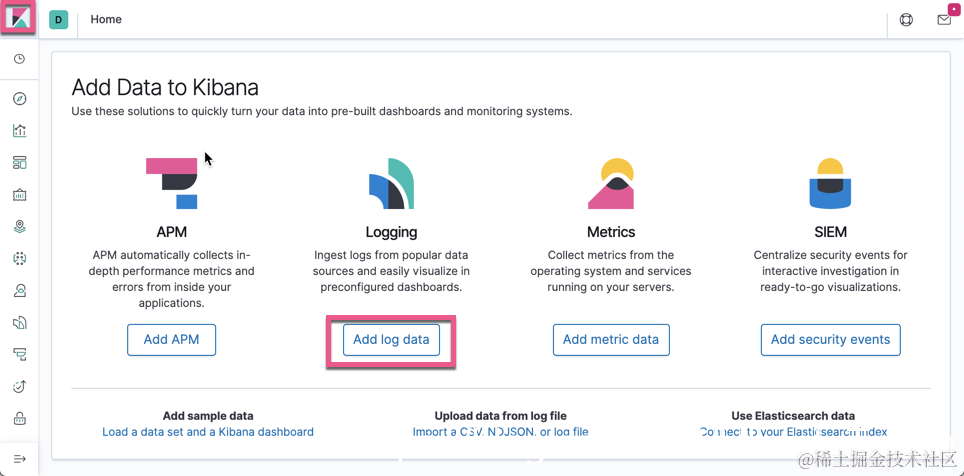Open Metrics app icon in sidebar
Viewport: 964px width, 476px height.
pos(20,290)
